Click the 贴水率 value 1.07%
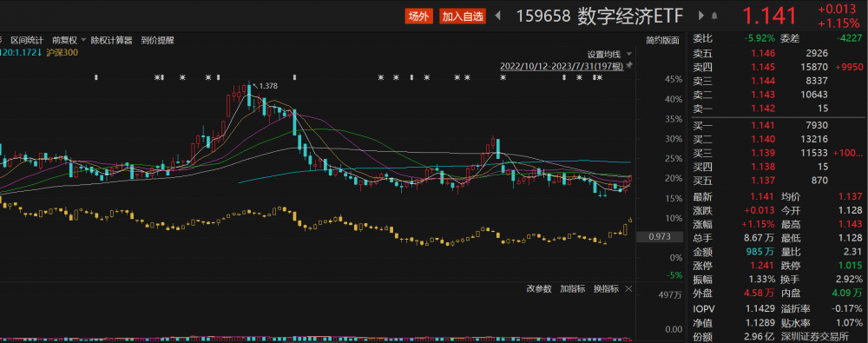 [x=849, y=322]
